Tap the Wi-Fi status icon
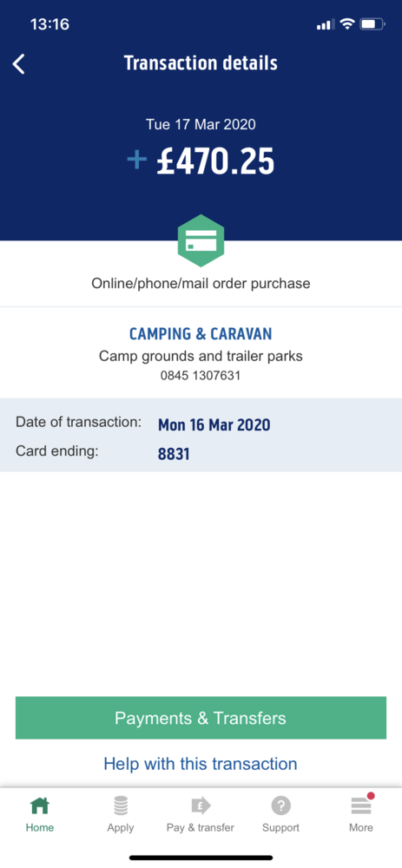Image resolution: width=402 pixels, height=868 pixels. coord(346,24)
